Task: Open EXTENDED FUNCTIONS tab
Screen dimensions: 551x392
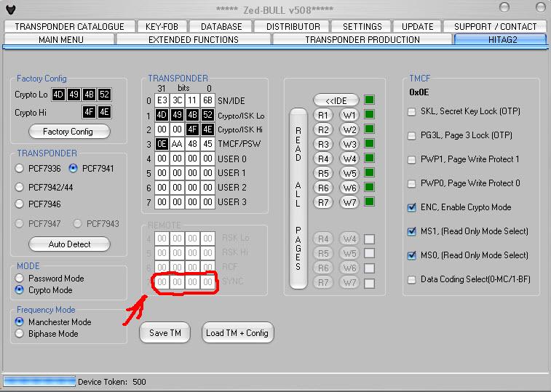Action: 194,39
